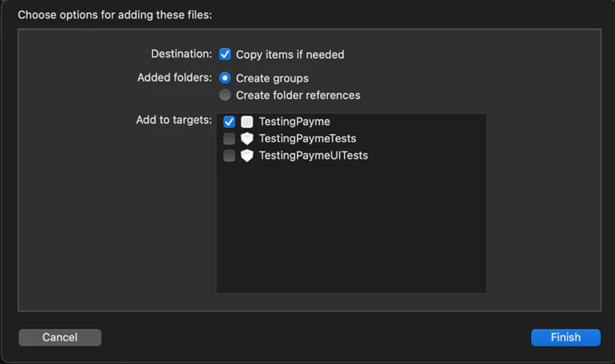Viewport: 615px width, 364px height.
Task: Click the TestingPaymeUITests shield icon
Action: tap(247, 155)
